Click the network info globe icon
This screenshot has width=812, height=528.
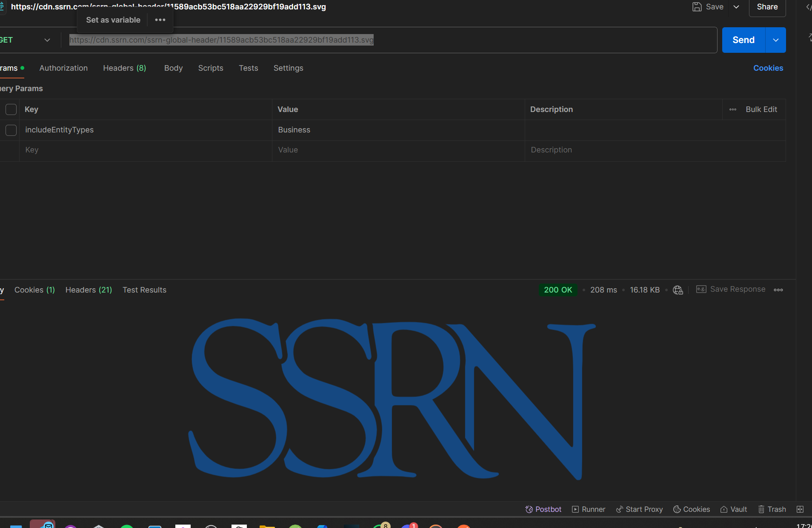point(678,290)
